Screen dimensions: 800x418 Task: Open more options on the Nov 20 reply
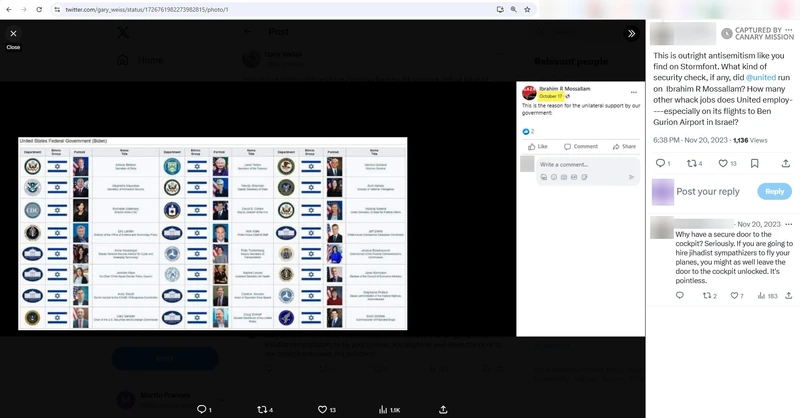789,224
